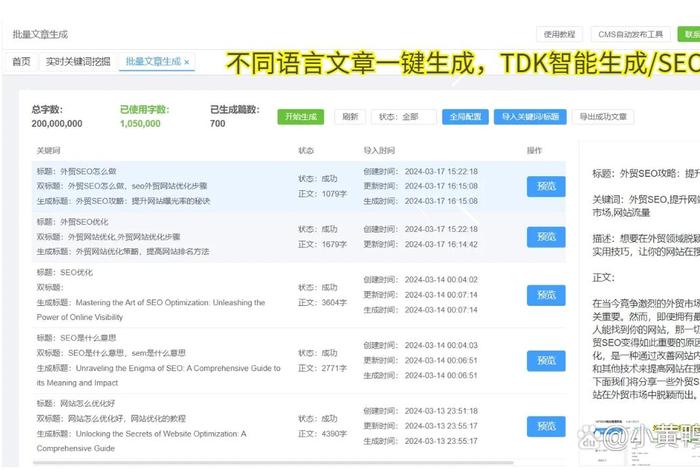Click 生成标题: 外贸网站优化策略 text
This screenshot has width=700, height=470.
(x=123, y=252)
